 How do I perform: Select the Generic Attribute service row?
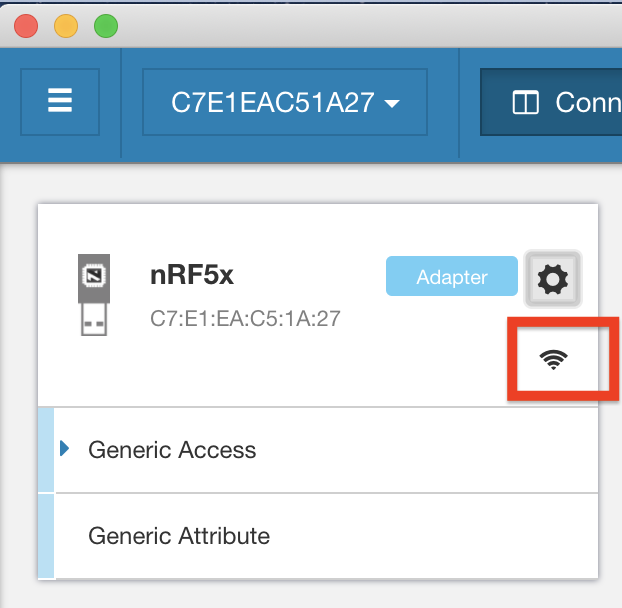coord(300,536)
